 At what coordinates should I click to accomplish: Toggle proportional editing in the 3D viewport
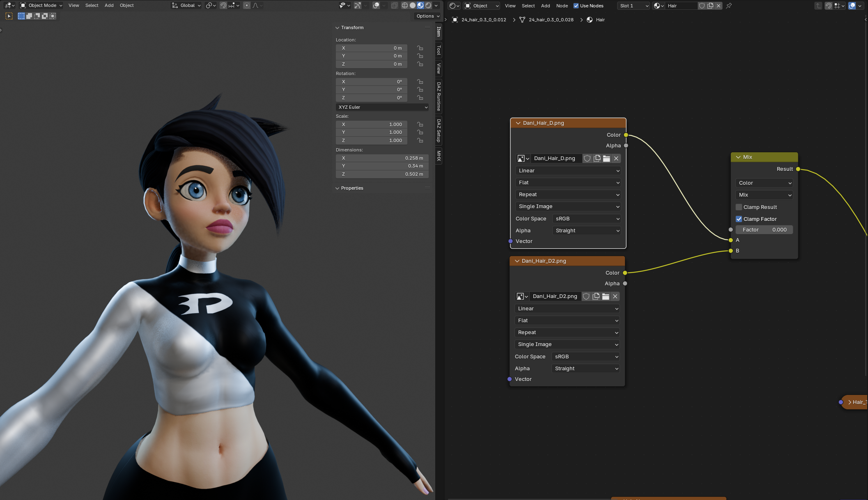point(246,5)
